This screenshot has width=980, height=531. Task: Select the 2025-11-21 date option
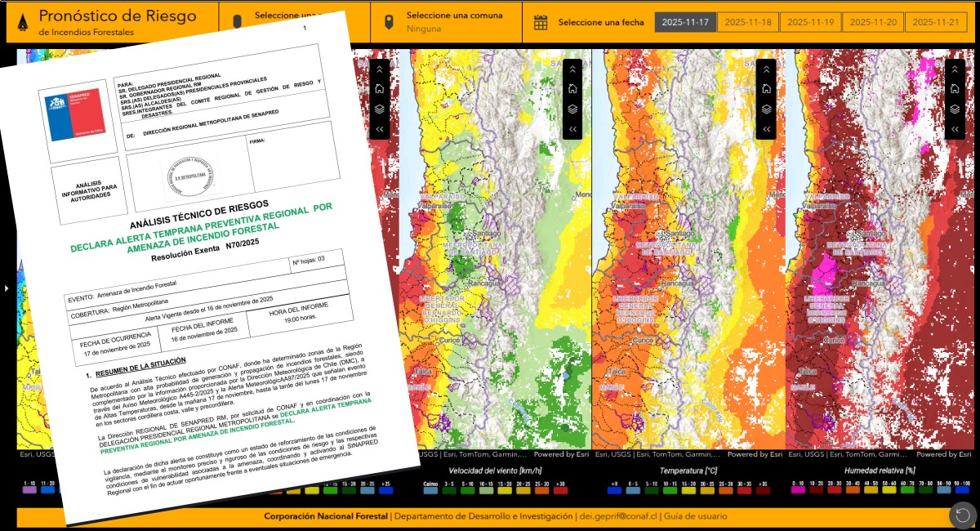point(933,22)
